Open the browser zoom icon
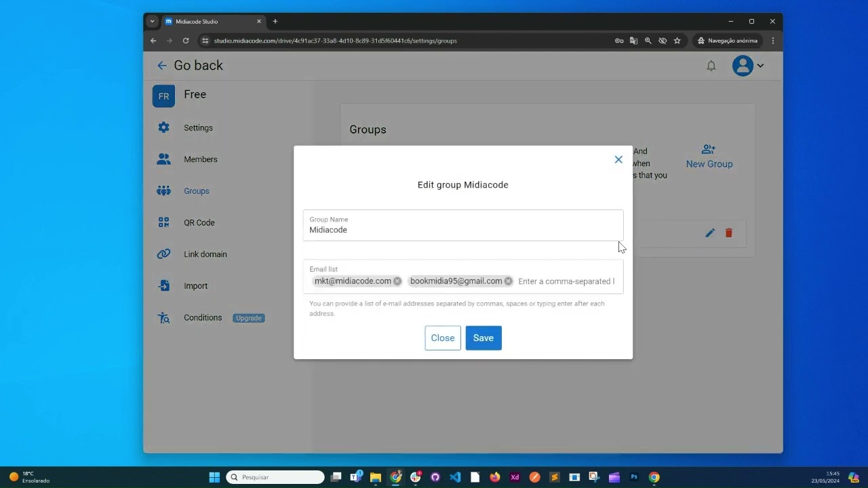This screenshot has height=488, width=868. 648,41
